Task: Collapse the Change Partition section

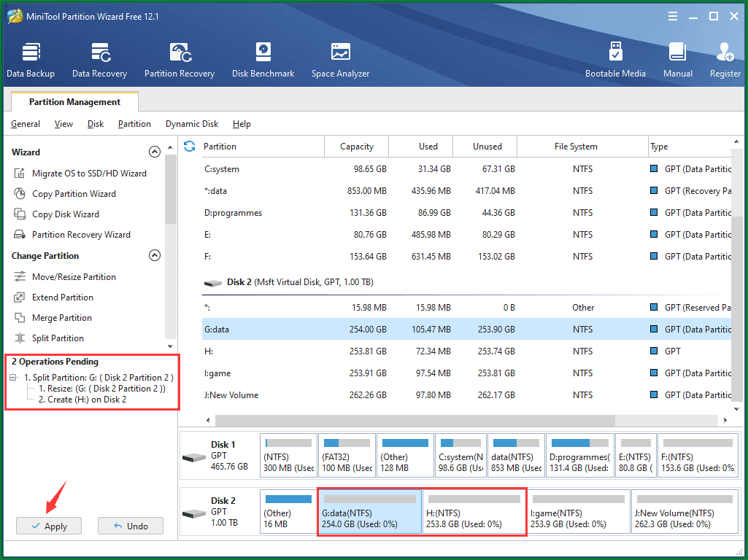Action: click(x=155, y=255)
